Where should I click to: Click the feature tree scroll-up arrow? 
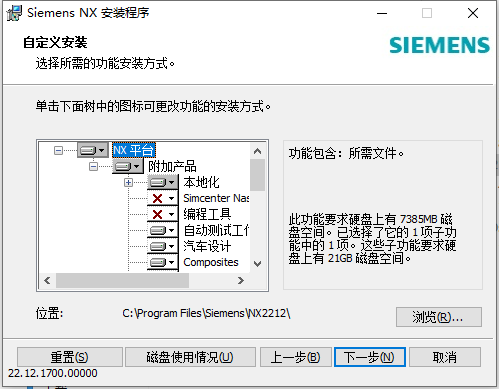(257, 151)
